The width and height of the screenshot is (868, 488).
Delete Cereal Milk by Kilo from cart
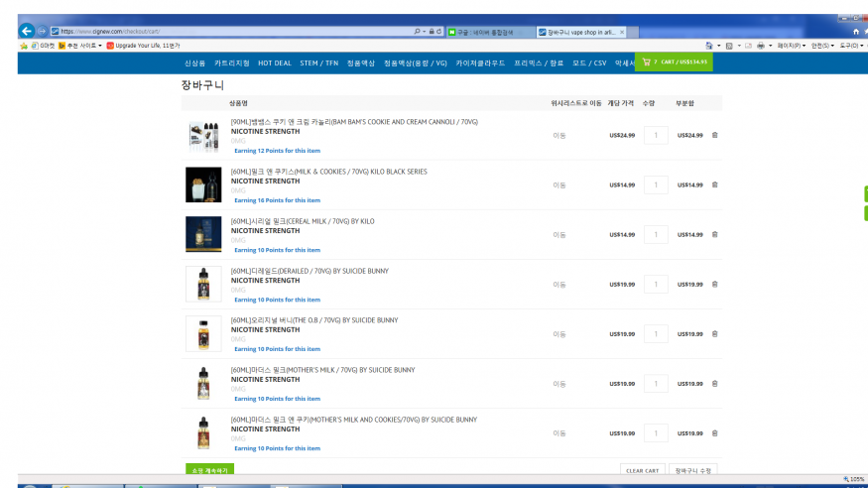click(714, 234)
